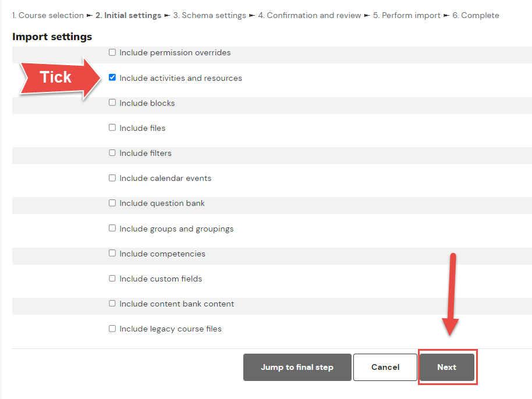Screen dimensions: 532x399
Task: Click Jump to final step
Action: 297,367
